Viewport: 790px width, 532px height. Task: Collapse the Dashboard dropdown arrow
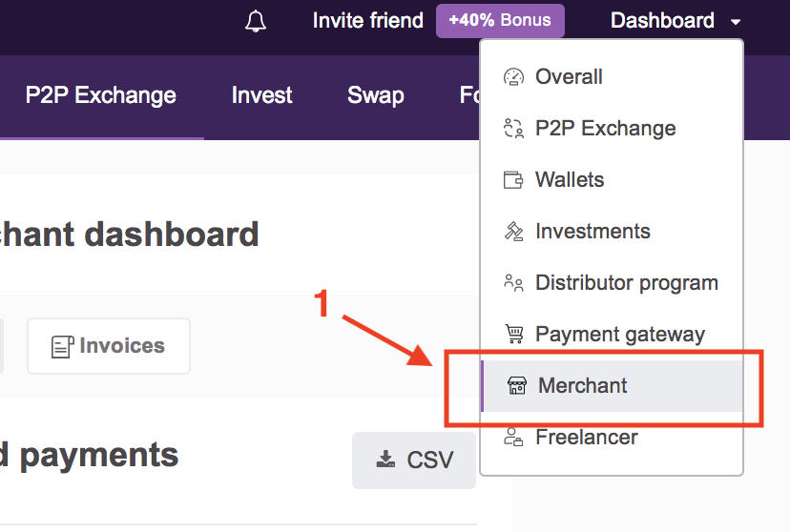pos(736,22)
